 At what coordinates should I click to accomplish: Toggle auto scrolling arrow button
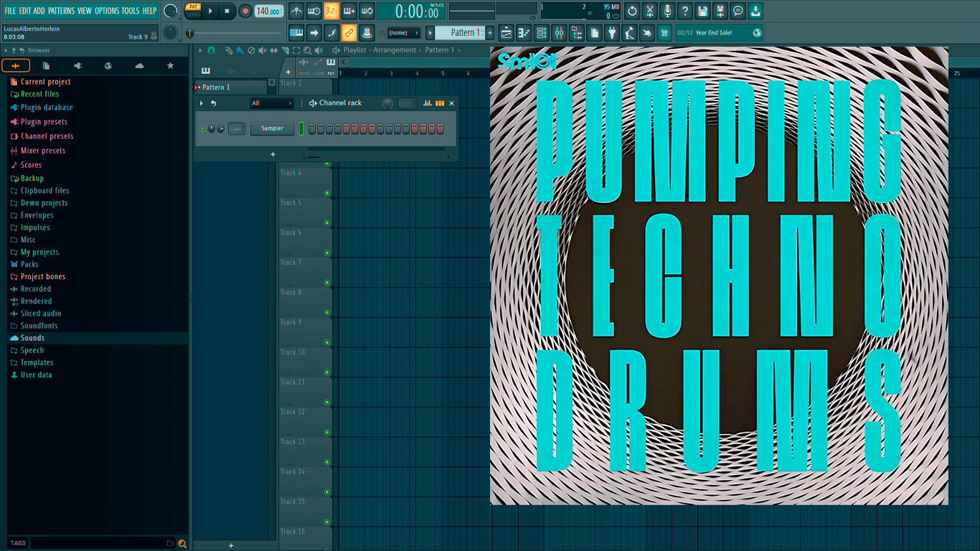coord(314,32)
